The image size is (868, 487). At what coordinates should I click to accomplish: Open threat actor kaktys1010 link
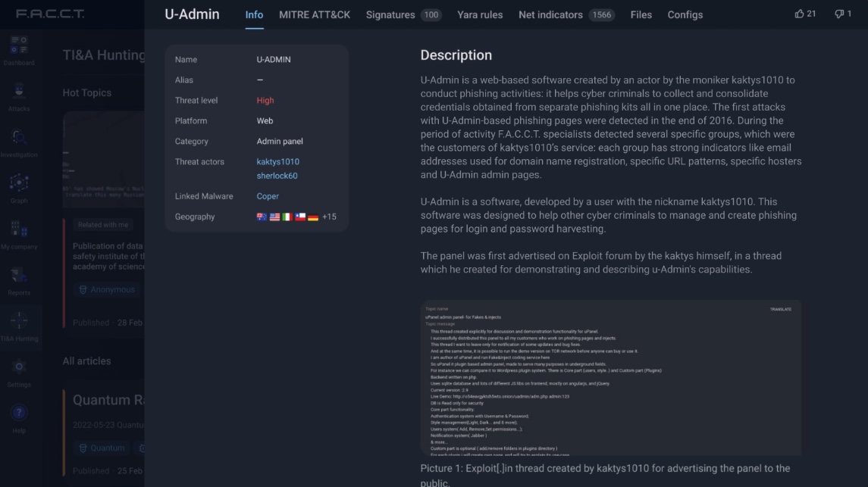pyautogui.click(x=277, y=161)
